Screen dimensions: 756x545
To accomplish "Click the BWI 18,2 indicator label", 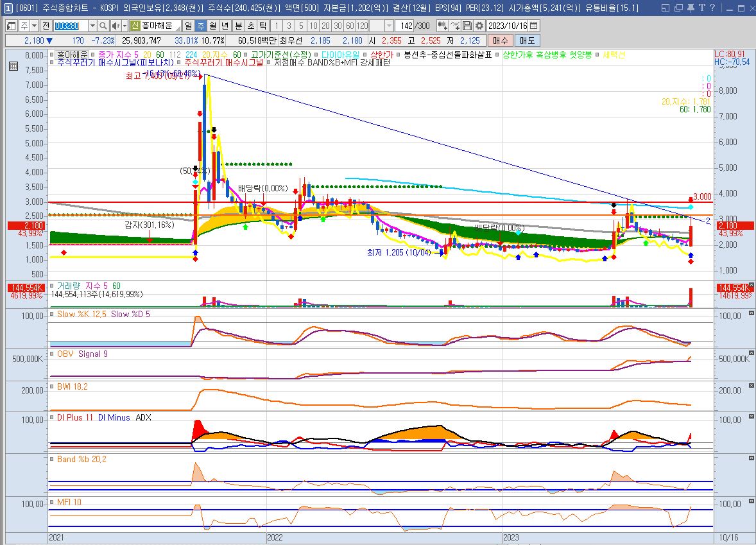I will [x=73, y=386].
